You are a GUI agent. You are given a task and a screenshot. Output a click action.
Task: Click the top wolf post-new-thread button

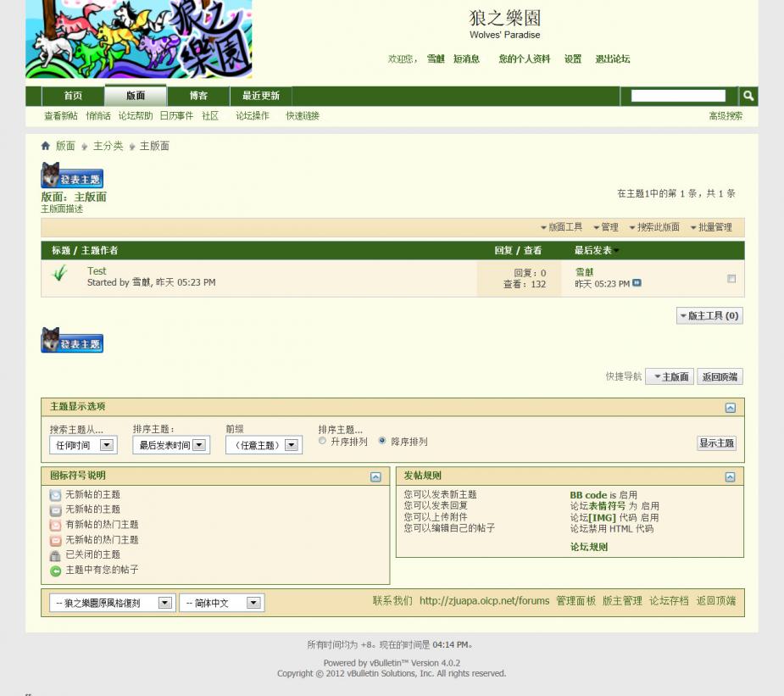pyautogui.click(x=72, y=175)
